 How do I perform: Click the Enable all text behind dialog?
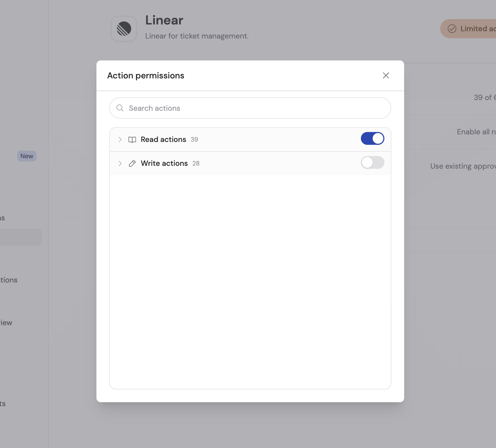click(476, 132)
